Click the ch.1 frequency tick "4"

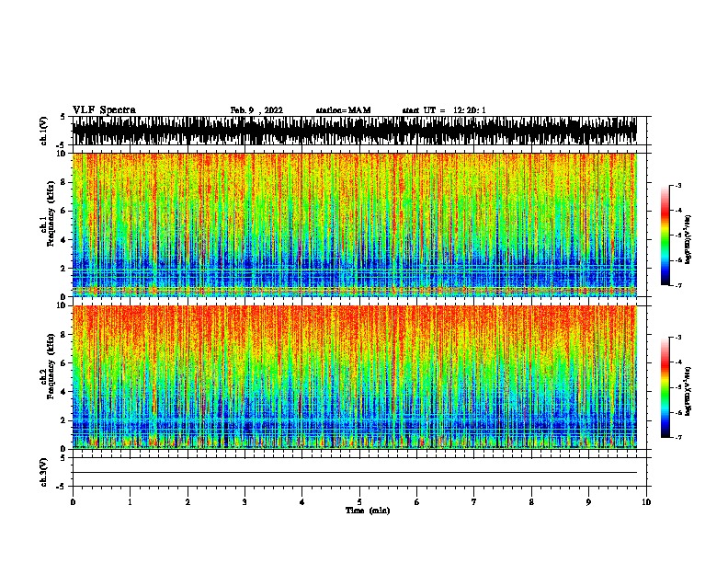[x=63, y=240]
